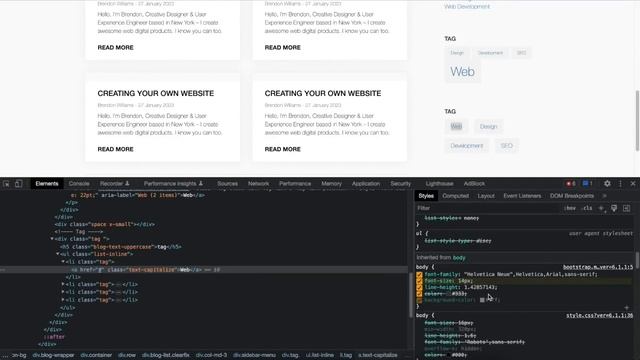Open the Memory tab
The width and height of the screenshot is (640, 360).
[x=331, y=184]
